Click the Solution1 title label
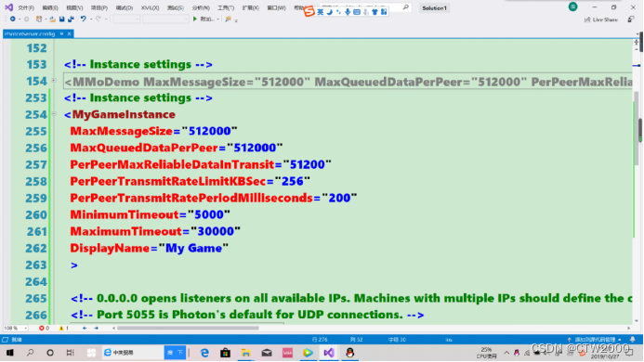 click(x=434, y=7)
